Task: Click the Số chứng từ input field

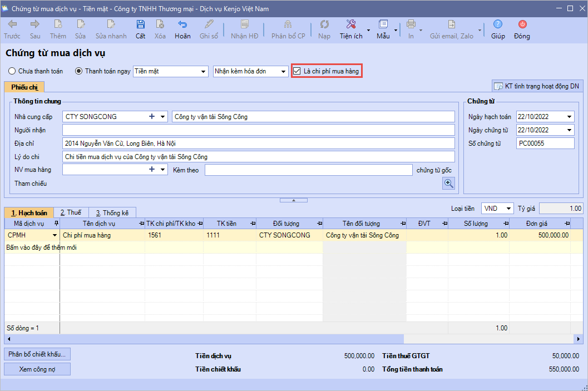Action: pyautogui.click(x=545, y=143)
